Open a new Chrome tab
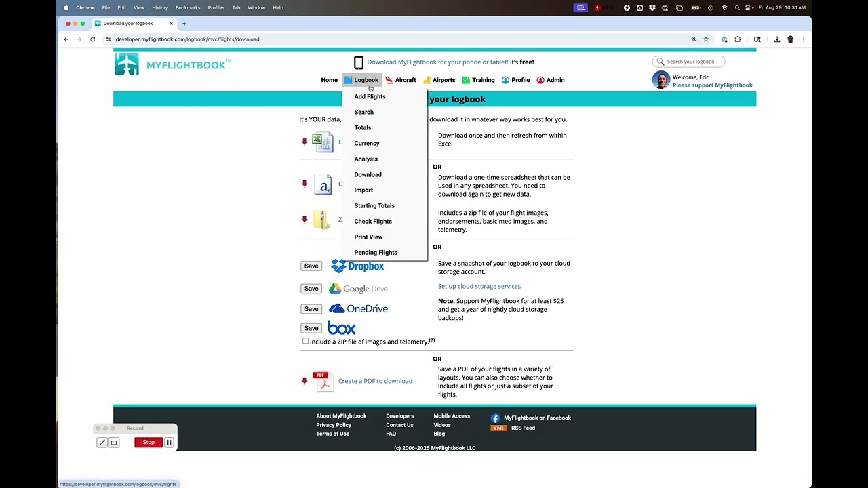Screen dimensions: 868x488 [x=184, y=24]
